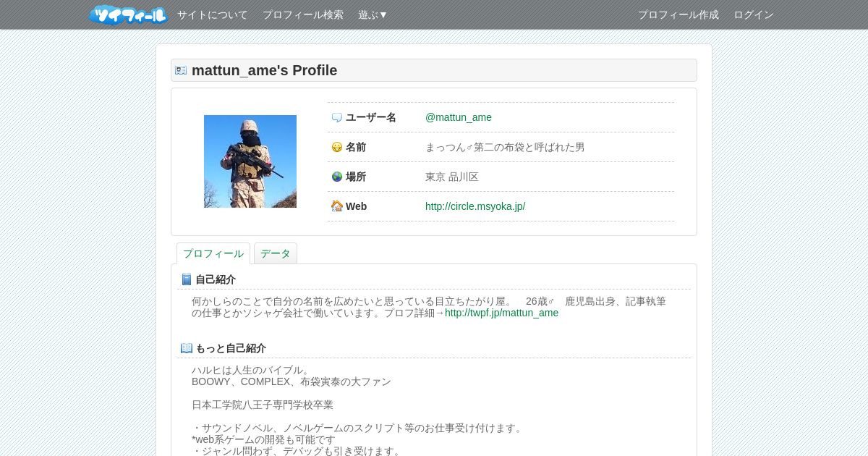Click the もっと自己紹介 section heading
Image resolution: width=868 pixels, height=456 pixels.
[x=231, y=348]
